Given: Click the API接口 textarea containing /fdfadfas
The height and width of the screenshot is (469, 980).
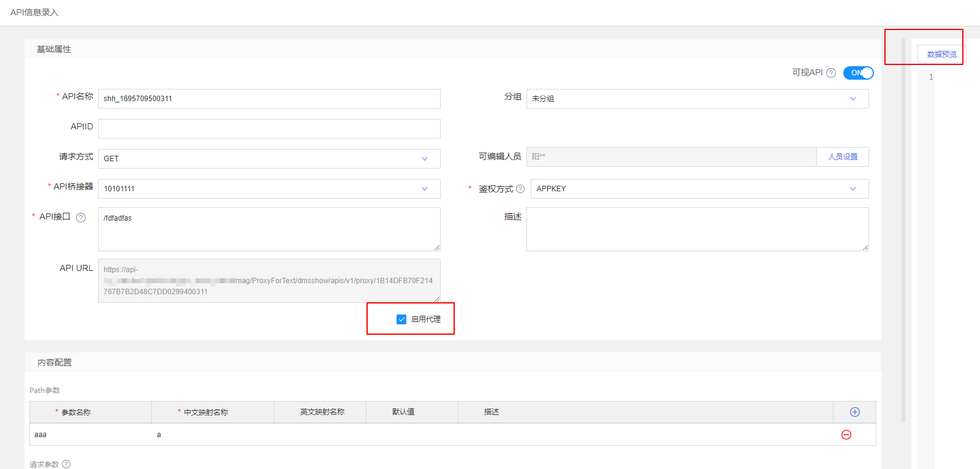Looking at the screenshot, I should click(x=269, y=229).
